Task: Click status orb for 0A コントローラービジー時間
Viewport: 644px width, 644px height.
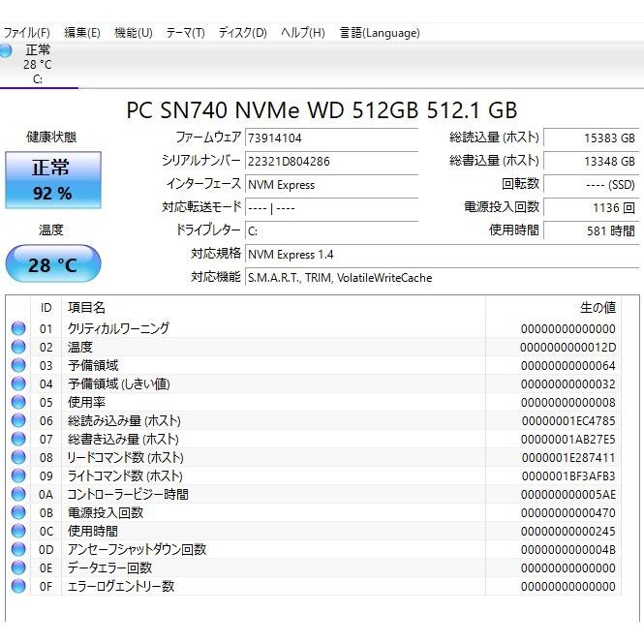Action: (18, 494)
